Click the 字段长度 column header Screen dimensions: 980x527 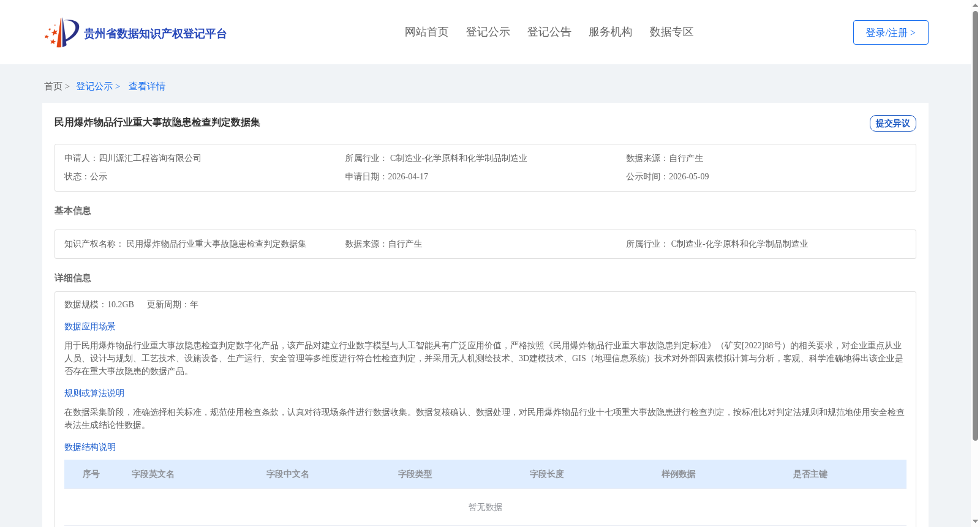[547, 474]
